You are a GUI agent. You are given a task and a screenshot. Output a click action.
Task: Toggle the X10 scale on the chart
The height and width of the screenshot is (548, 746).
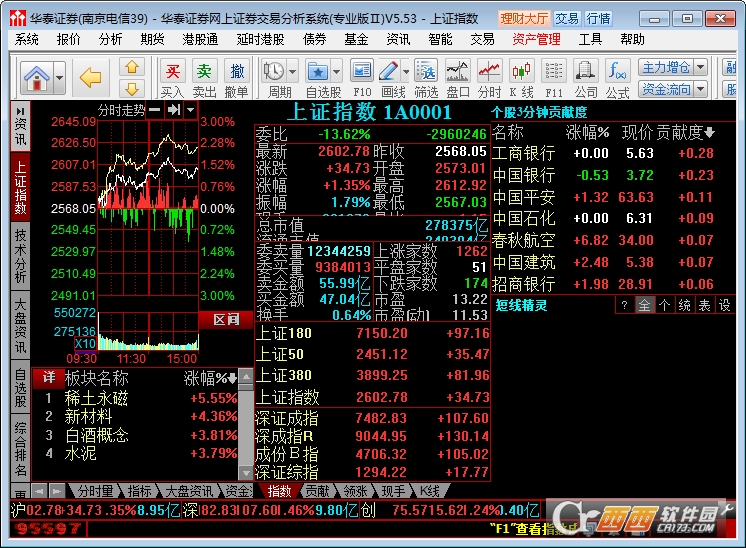(x=85, y=343)
